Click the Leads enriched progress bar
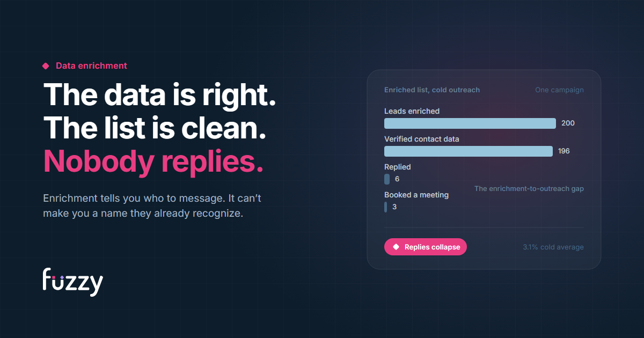 pos(470,123)
